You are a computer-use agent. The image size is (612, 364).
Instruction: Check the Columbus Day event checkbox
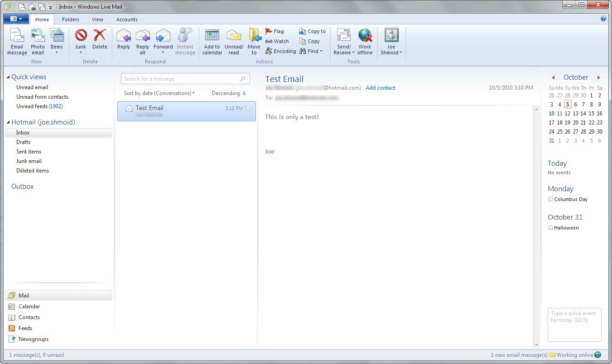pyautogui.click(x=550, y=199)
